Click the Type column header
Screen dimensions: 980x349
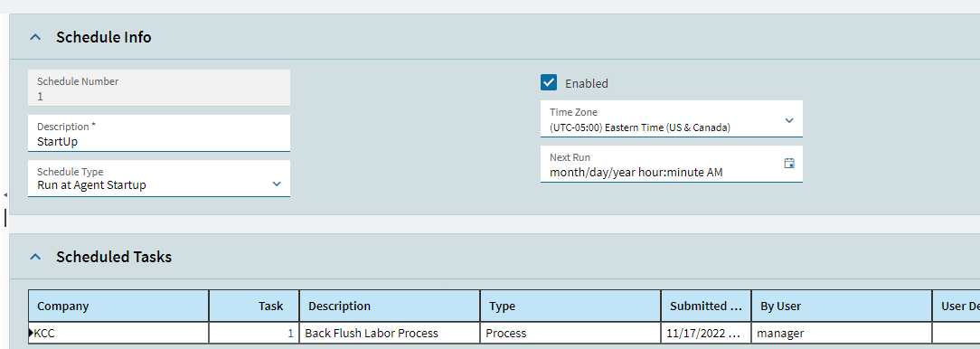coord(570,306)
